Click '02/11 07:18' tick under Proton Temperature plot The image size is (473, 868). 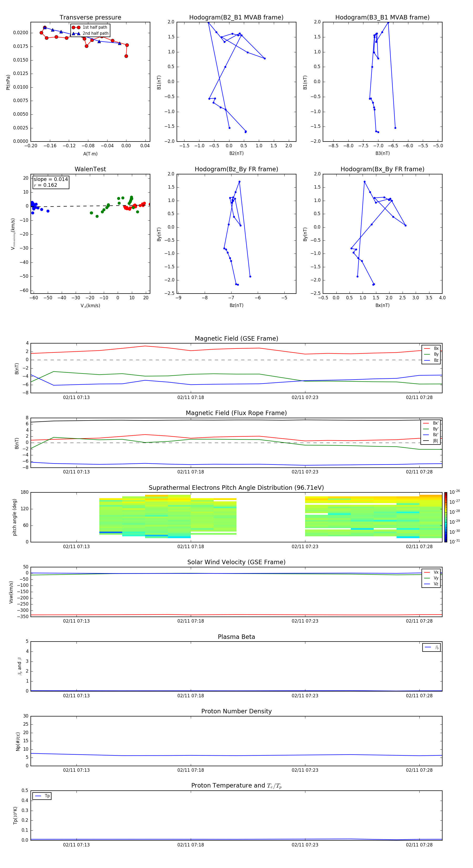click(x=191, y=845)
